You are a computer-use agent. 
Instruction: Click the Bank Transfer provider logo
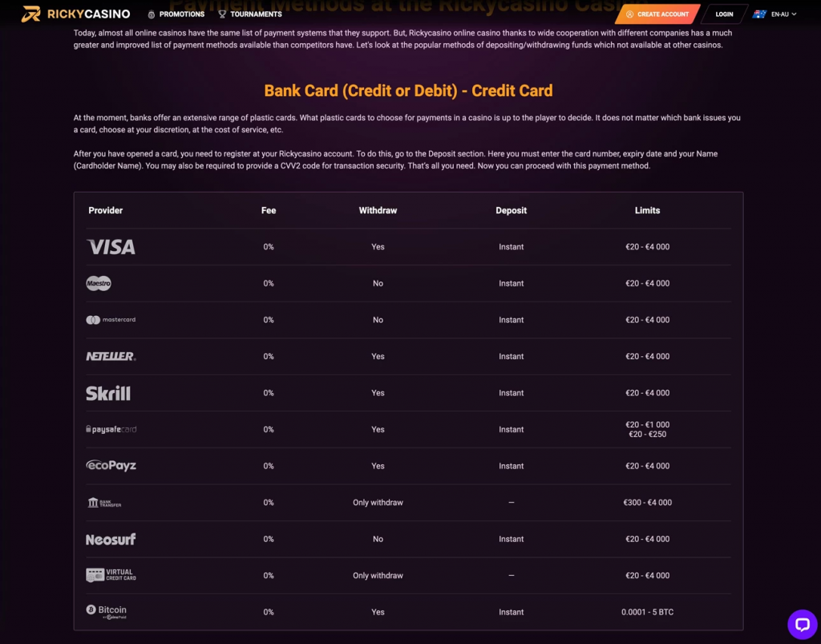click(x=104, y=503)
